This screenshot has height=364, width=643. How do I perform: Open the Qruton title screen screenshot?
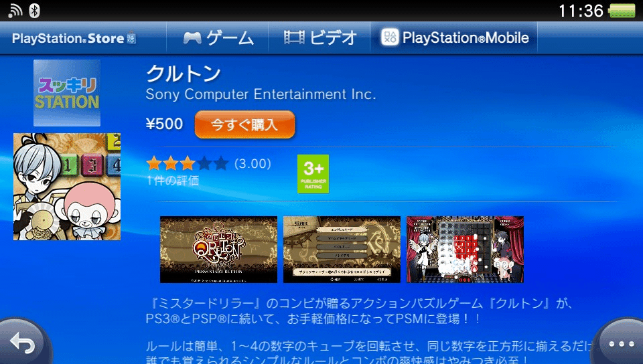click(218, 250)
